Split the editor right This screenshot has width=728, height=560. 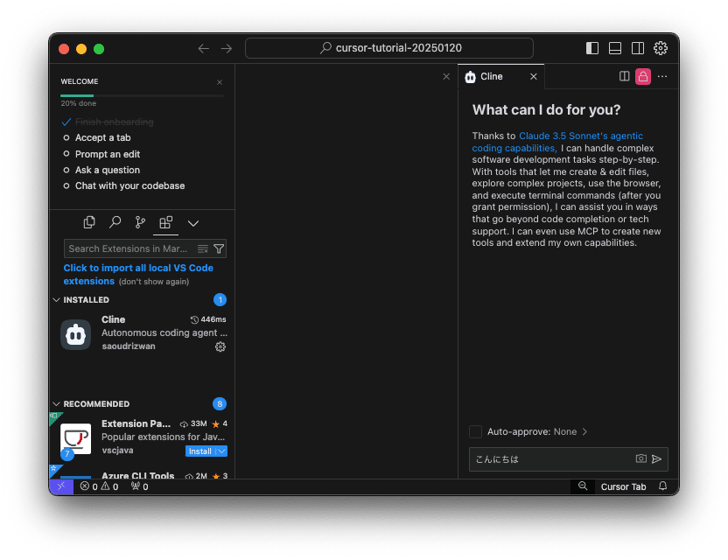tap(625, 76)
